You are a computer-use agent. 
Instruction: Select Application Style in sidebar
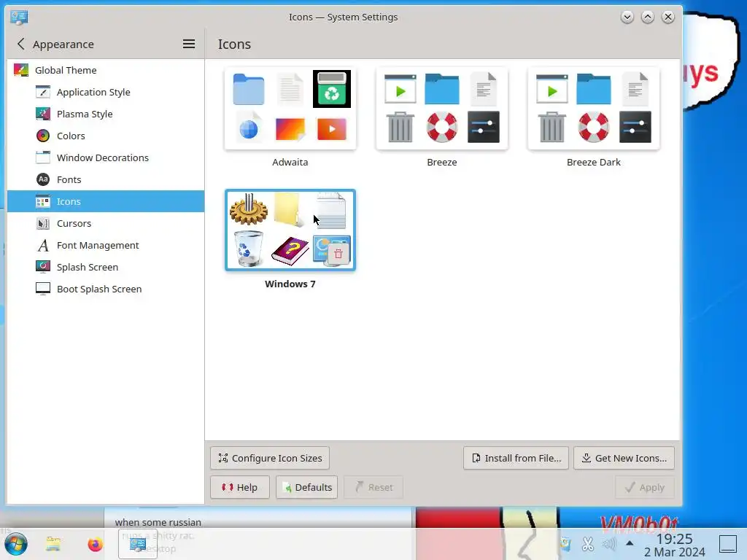[x=105, y=92]
